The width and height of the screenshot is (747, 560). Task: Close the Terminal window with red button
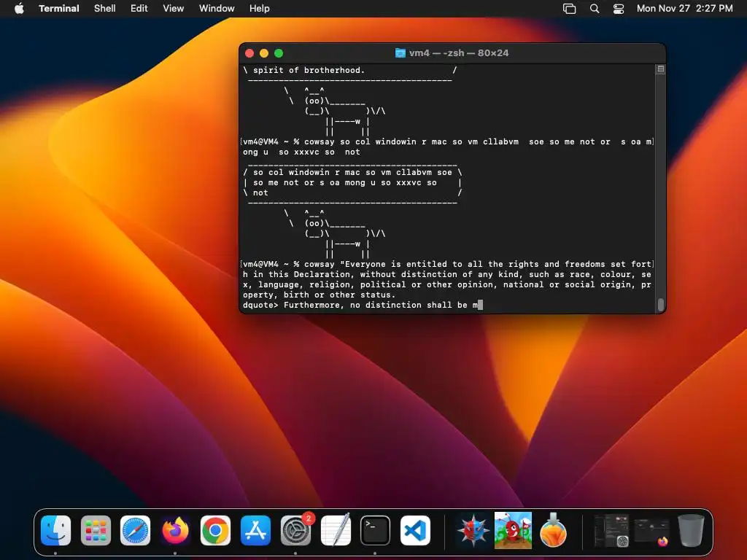pyautogui.click(x=249, y=53)
